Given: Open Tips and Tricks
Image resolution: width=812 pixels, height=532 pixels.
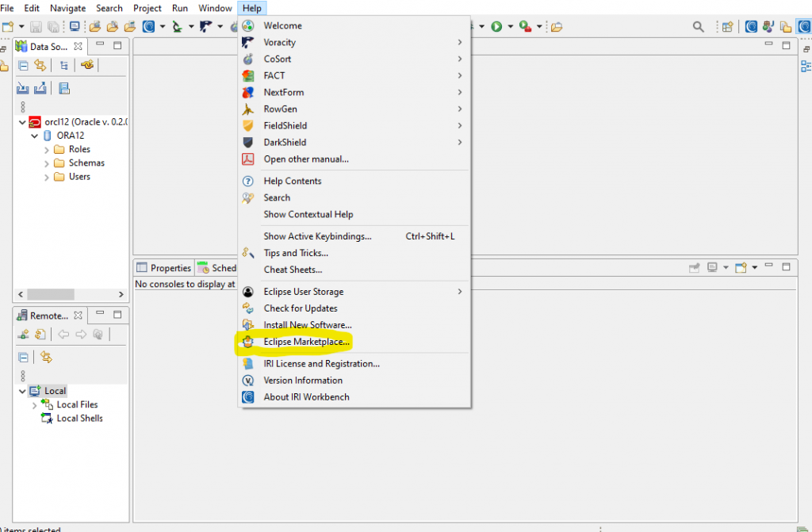Looking at the screenshot, I should [x=296, y=253].
